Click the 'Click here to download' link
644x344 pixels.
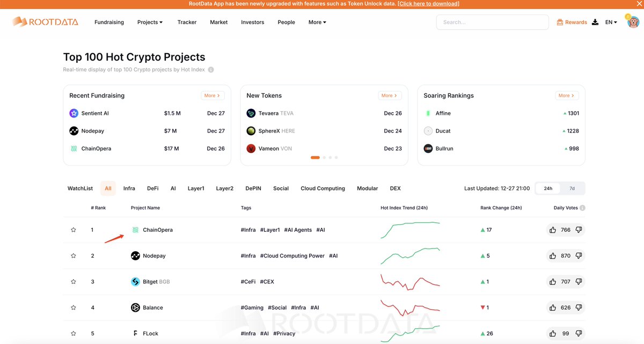428,4
